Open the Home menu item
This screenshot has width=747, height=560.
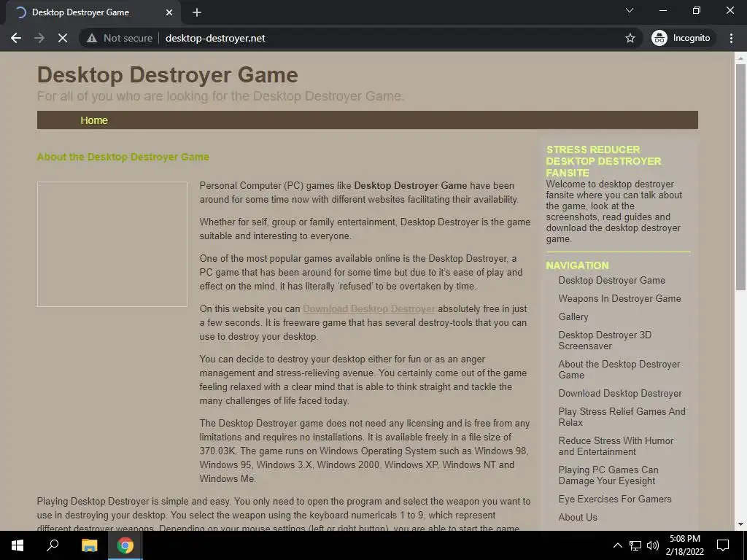pos(94,120)
